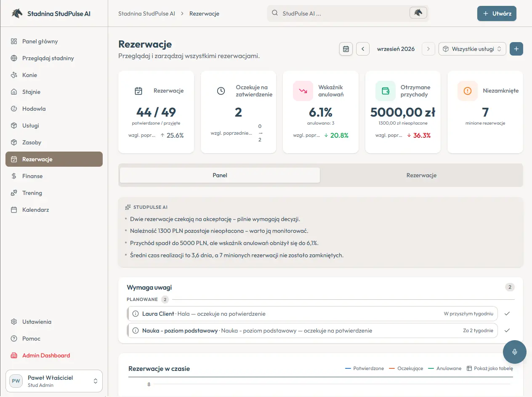This screenshot has width=532, height=397.
Task: Switch to the Rezerwacje tab
Action: point(421,175)
